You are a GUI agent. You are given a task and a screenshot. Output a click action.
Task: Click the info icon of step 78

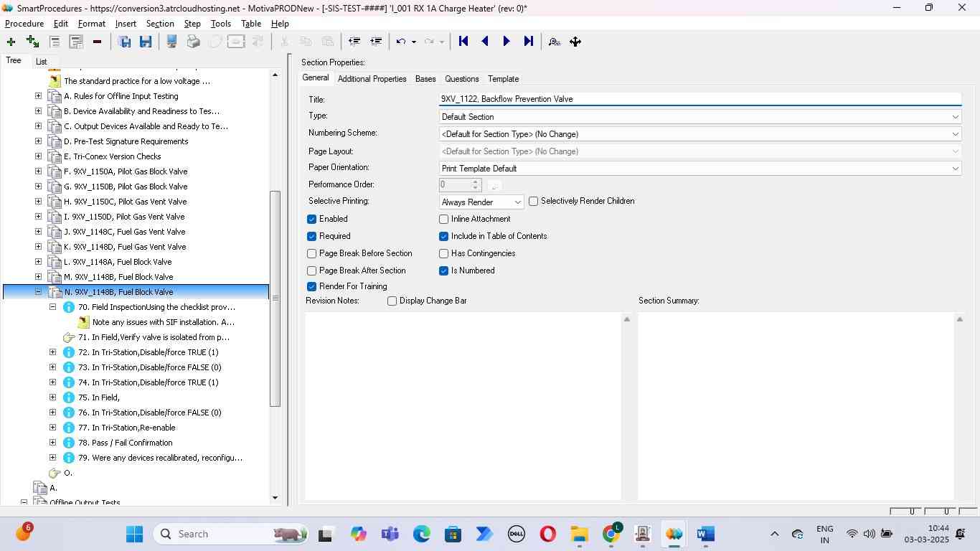(69, 443)
